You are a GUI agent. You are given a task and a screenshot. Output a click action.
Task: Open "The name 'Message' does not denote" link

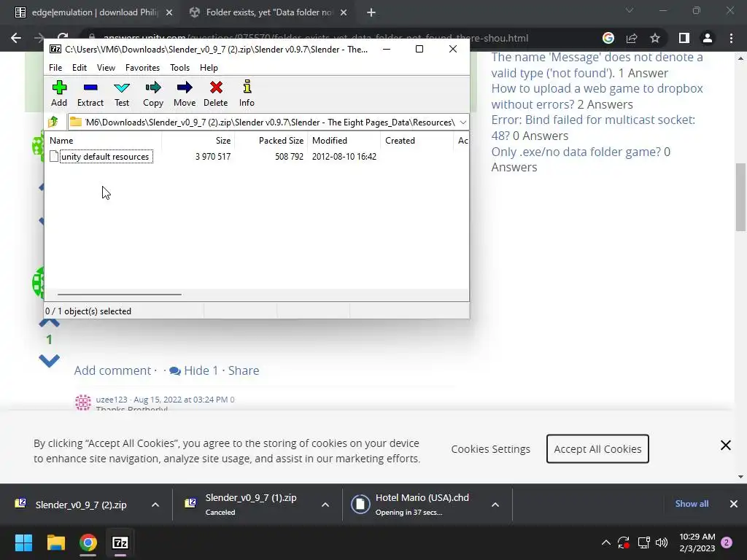click(597, 65)
